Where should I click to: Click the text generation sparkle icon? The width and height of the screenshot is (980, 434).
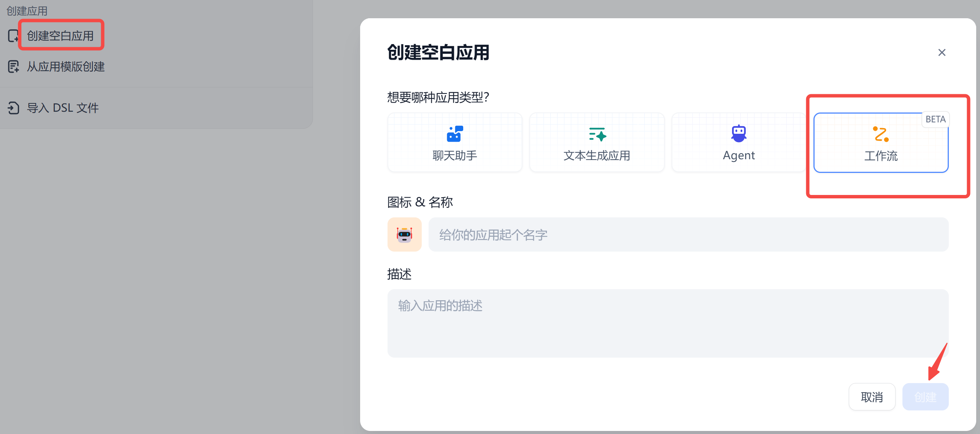[x=597, y=134]
